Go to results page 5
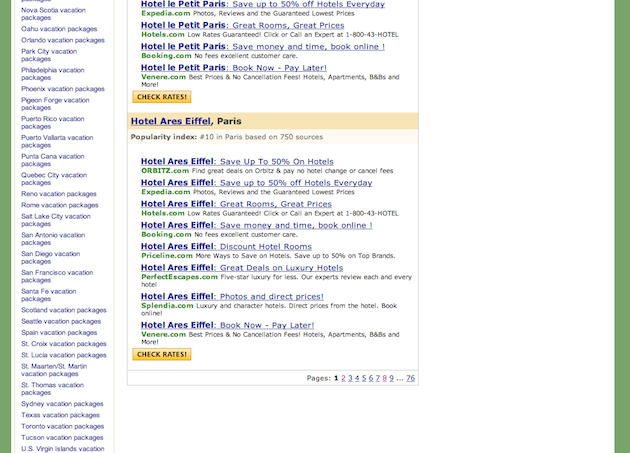This screenshot has width=630, height=453. point(364,378)
